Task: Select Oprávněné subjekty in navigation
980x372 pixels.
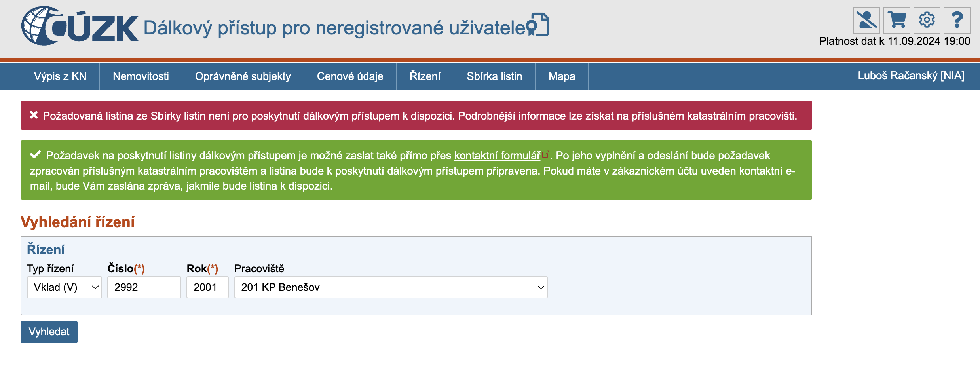Action: click(243, 76)
